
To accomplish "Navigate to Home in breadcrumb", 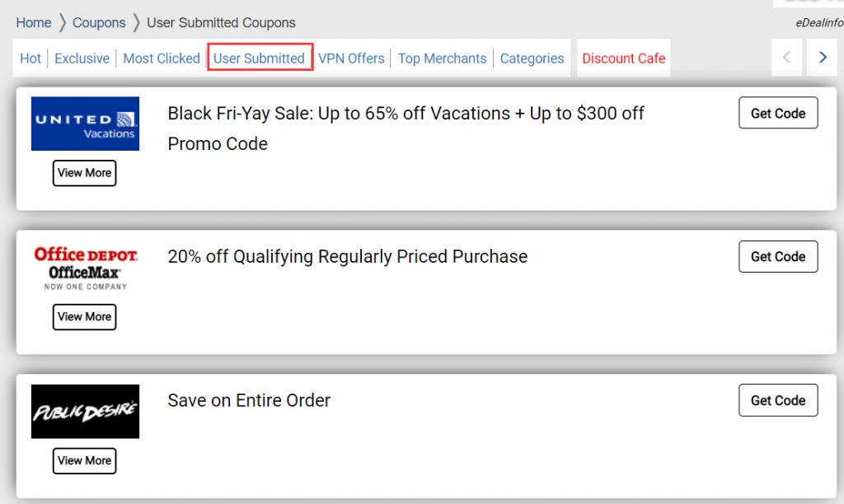I will (33, 22).
